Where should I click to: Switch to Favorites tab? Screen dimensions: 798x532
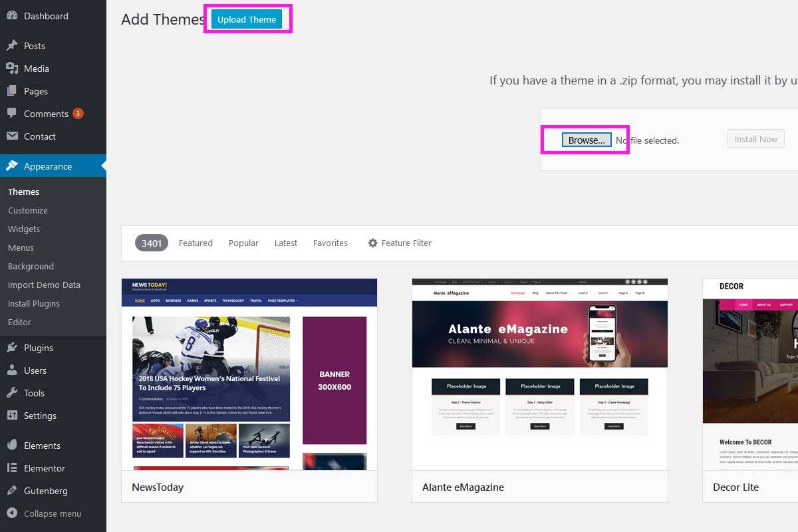coord(331,243)
